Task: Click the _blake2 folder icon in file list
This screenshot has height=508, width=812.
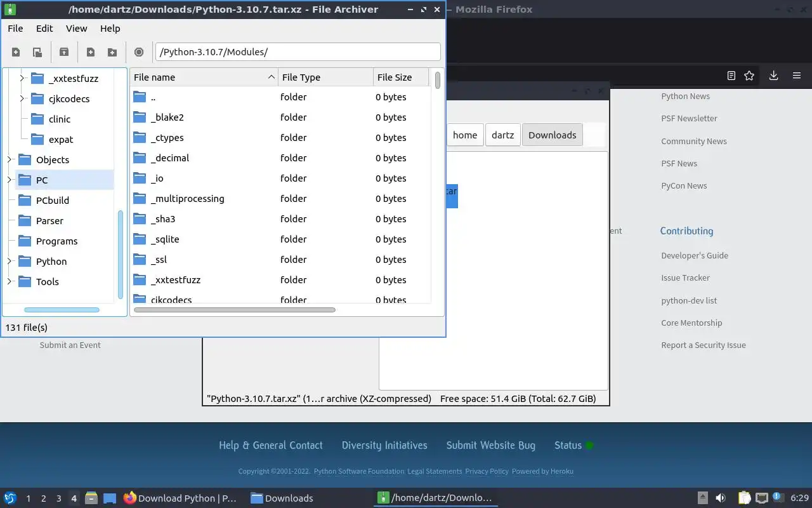Action: pos(140,117)
